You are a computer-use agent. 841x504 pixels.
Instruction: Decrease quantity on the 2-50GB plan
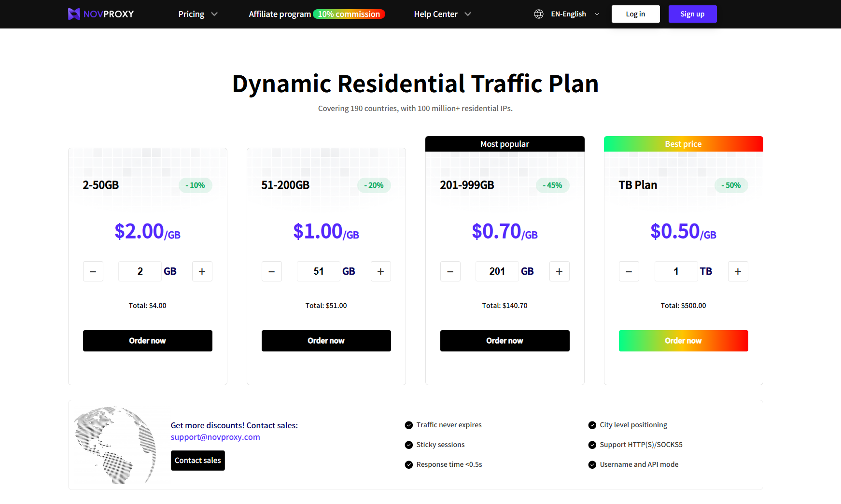[x=93, y=271]
